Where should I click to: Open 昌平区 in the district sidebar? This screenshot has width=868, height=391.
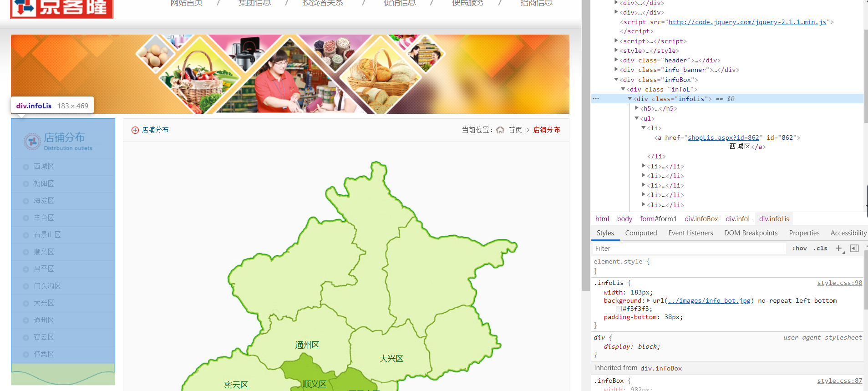click(x=44, y=269)
